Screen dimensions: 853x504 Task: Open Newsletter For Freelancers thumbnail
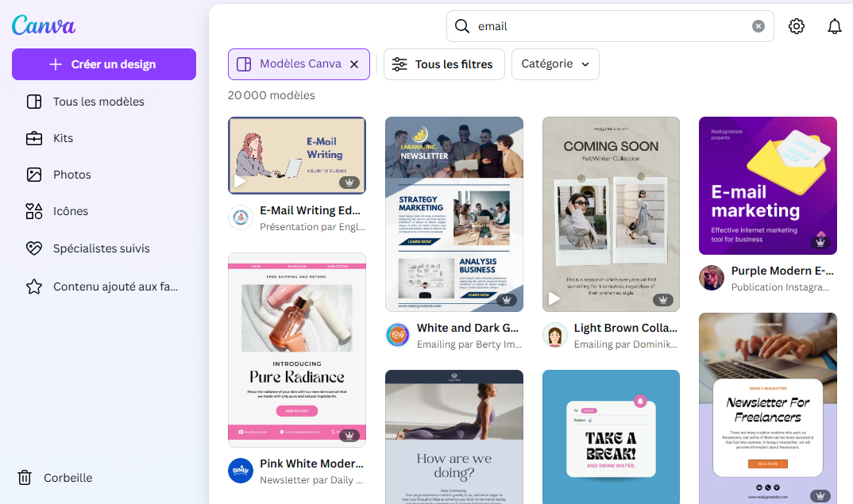[x=767, y=408]
